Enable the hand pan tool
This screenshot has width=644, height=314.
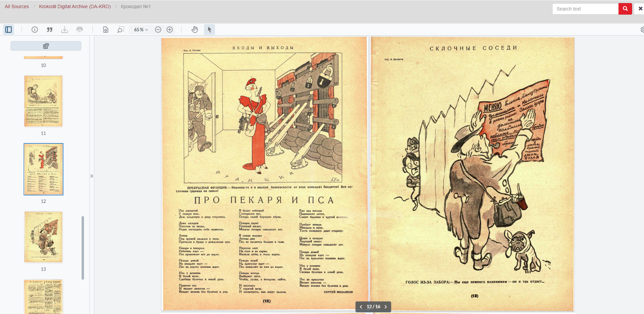coord(194,30)
